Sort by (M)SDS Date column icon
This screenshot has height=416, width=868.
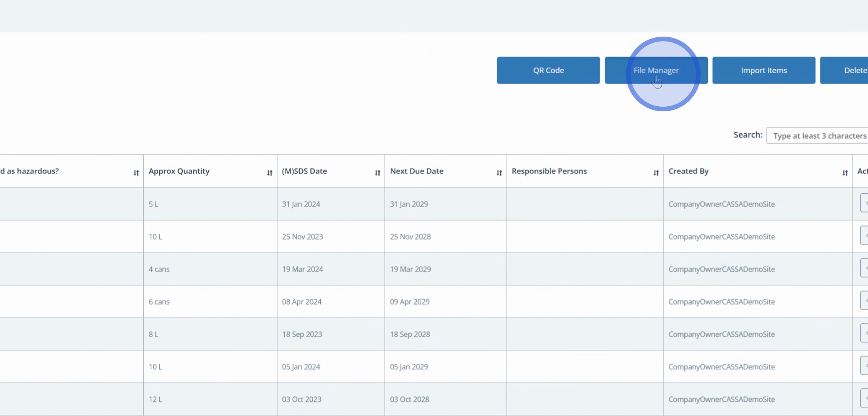377,173
